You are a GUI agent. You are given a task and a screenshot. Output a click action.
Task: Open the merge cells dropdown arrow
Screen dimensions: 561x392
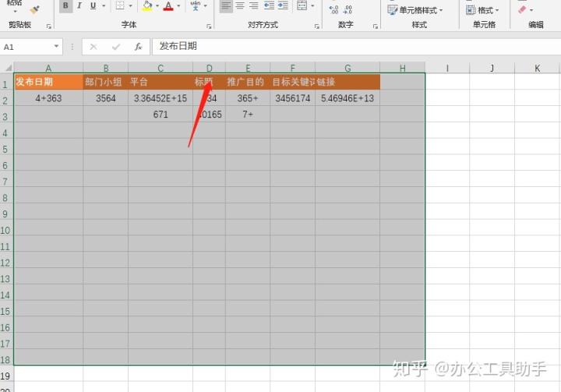(x=312, y=5)
